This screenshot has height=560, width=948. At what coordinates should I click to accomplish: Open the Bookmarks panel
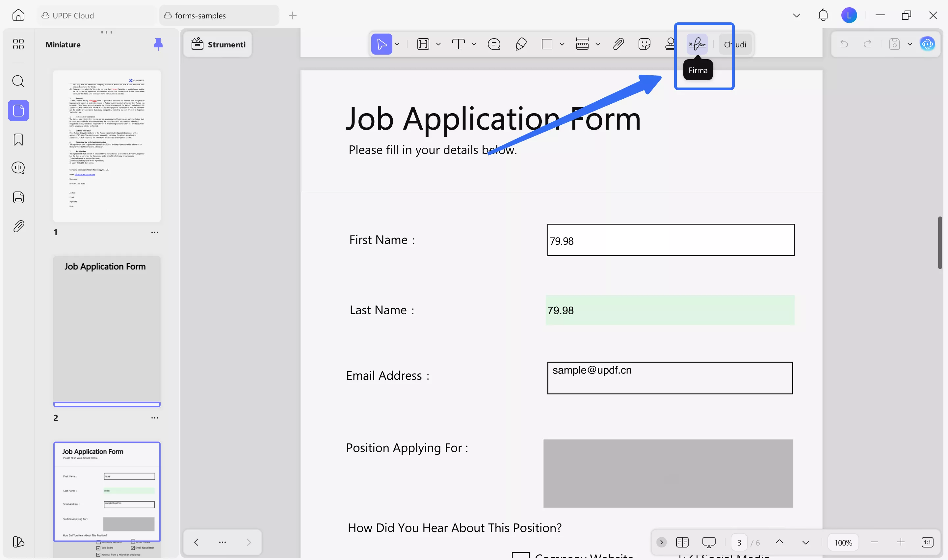coord(18,140)
